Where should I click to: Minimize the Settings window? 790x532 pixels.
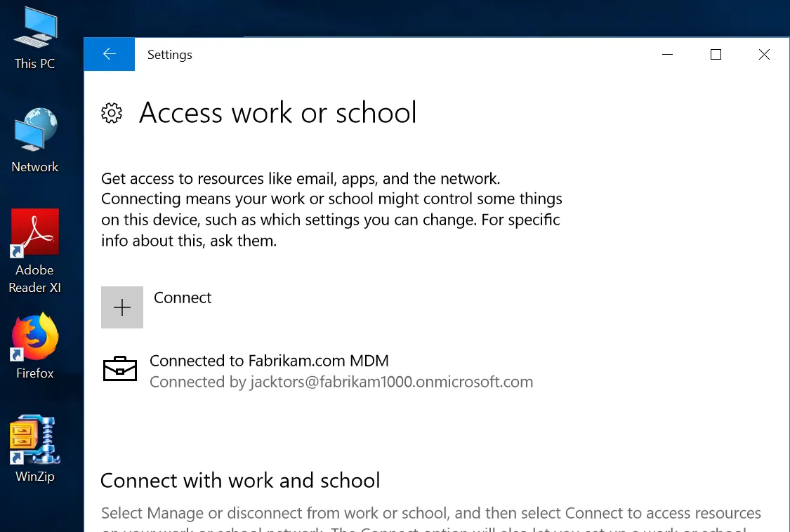point(667,55)
